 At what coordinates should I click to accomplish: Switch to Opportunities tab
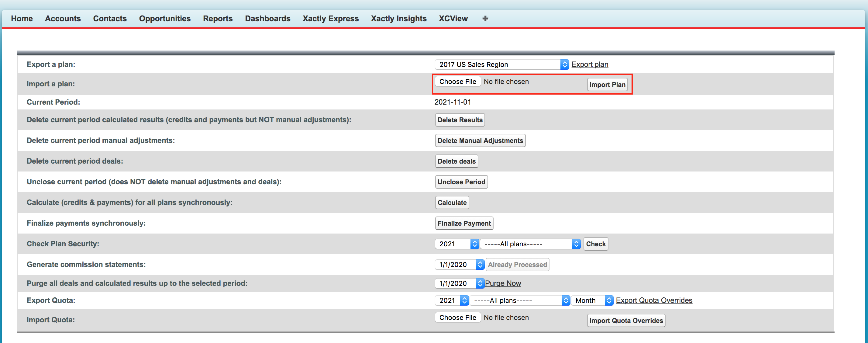click(165, 19)
